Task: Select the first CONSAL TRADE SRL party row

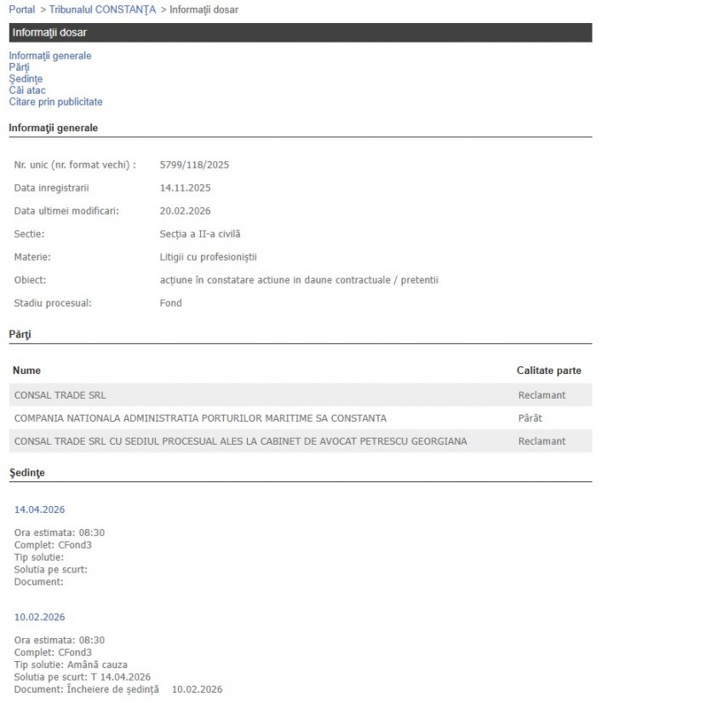Action: coord(60,395)
